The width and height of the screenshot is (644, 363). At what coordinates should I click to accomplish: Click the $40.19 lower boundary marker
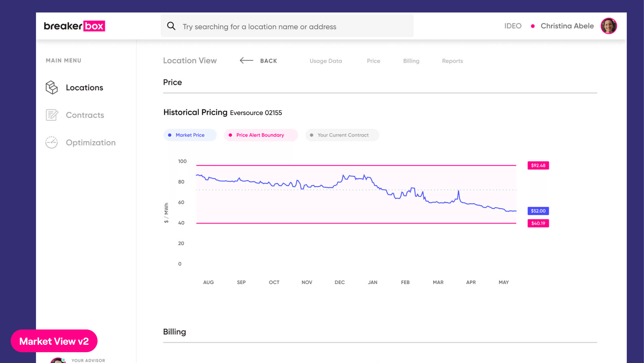pyautogui.click(x=538, y=223)
